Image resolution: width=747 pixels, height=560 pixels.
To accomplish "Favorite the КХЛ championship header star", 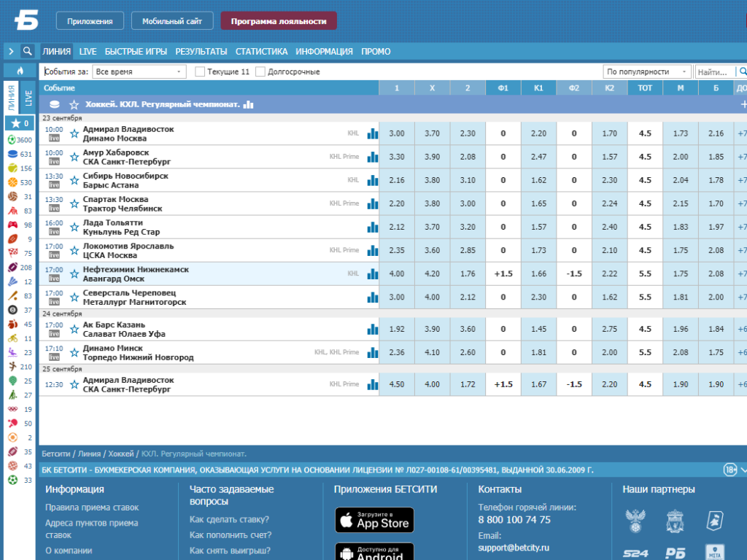I will point(74,104).
